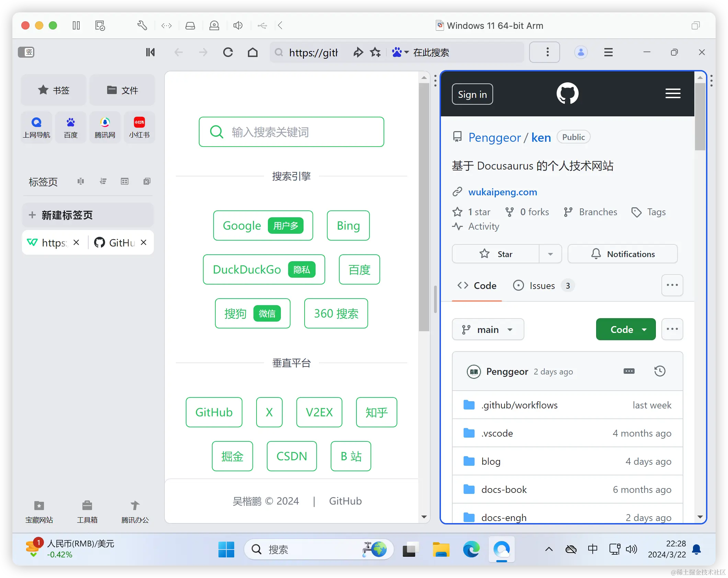Open commit history clock icon

[x=660, y=371]
